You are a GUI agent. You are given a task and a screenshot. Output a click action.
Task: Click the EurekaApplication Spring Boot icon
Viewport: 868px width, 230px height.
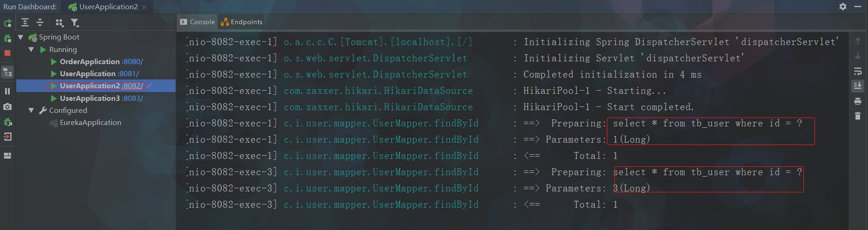click(x=54, y=123)
